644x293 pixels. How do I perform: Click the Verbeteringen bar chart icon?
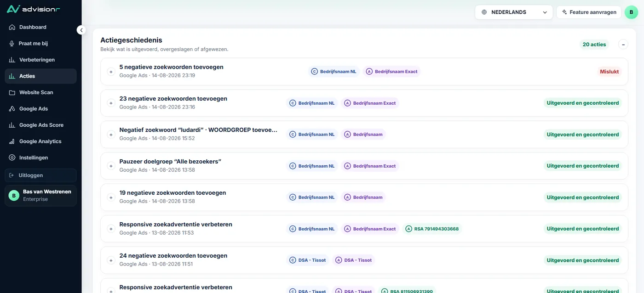pos(12,60)
